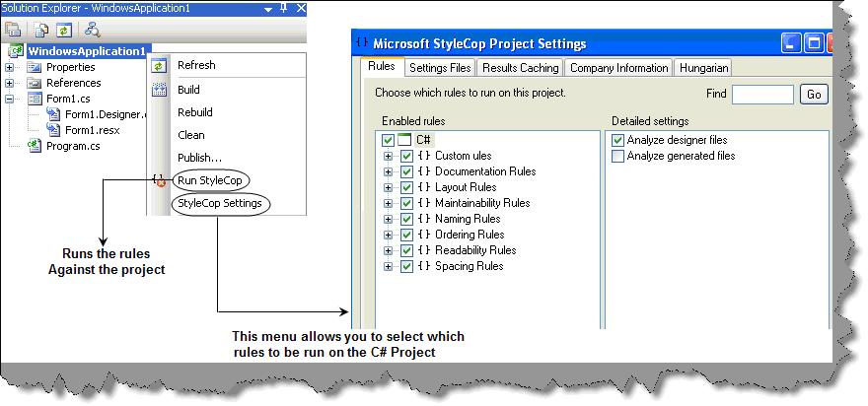This screenshot has height=406, width=868.
Task: Choose Build from the context menu
Action: 188,90
